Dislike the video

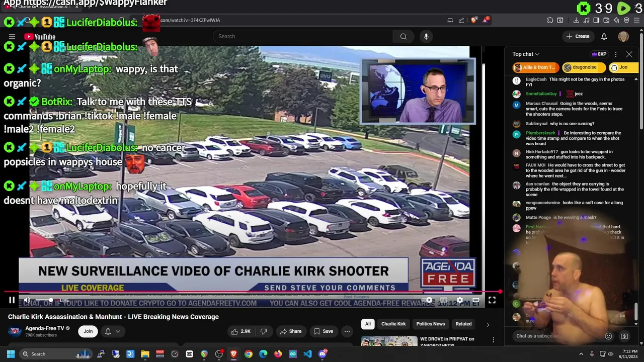(x=264, y=331)
